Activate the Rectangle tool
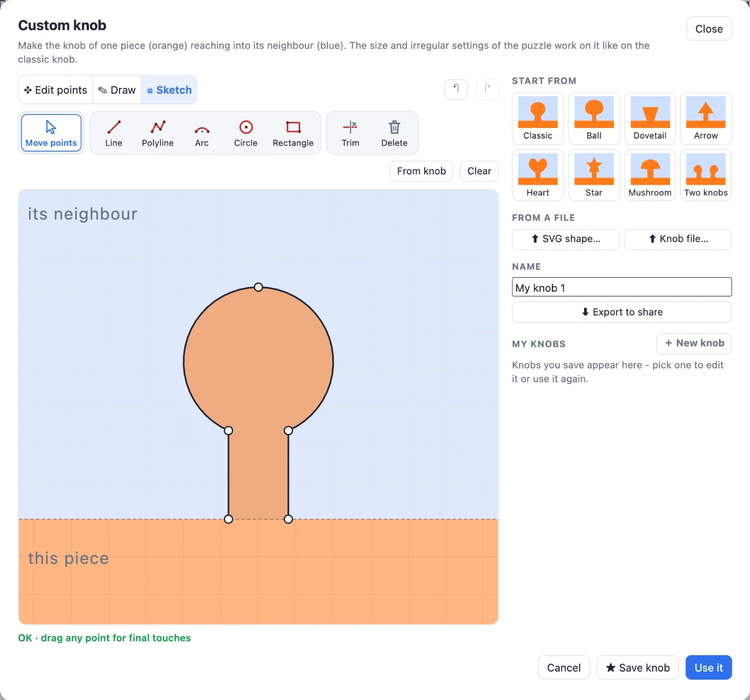This screenshot has height=700, width=750. [x=293, y=133]
